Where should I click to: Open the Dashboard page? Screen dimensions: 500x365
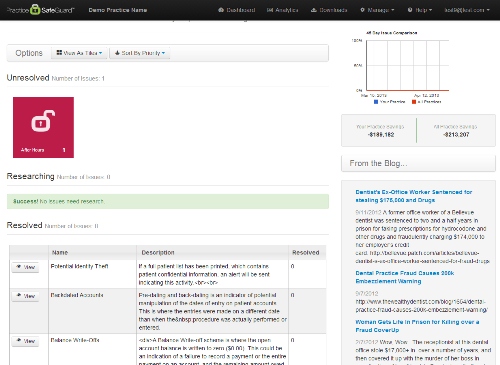point(237,10)
